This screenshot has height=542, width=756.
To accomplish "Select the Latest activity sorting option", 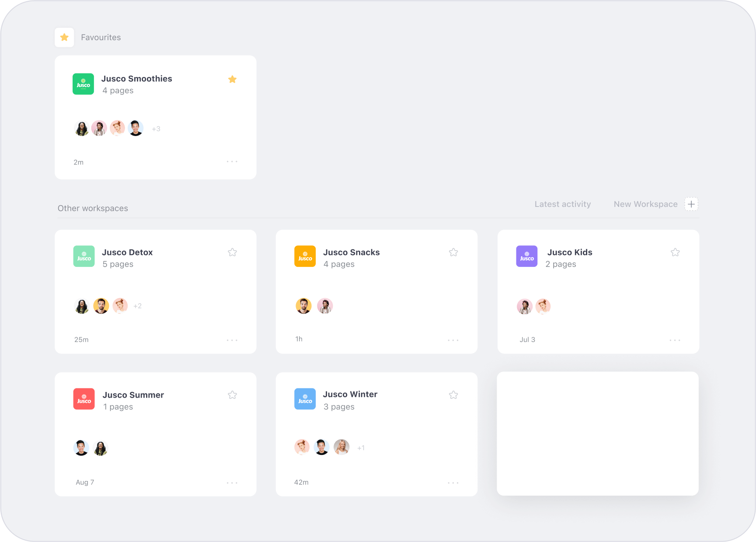I will point(563,204).
